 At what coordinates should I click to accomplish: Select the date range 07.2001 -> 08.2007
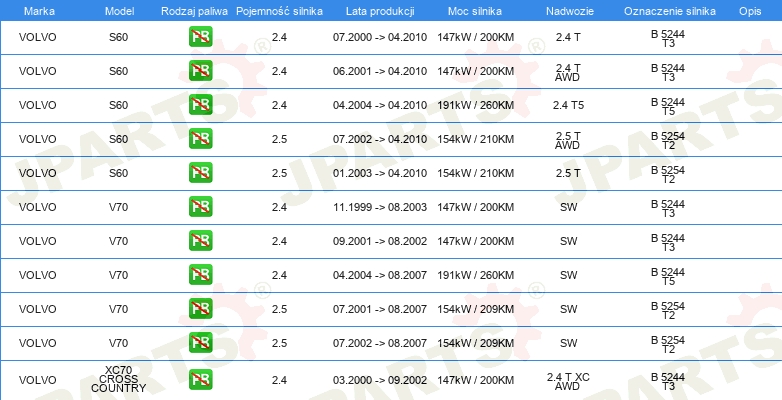[x=380, y=309]
